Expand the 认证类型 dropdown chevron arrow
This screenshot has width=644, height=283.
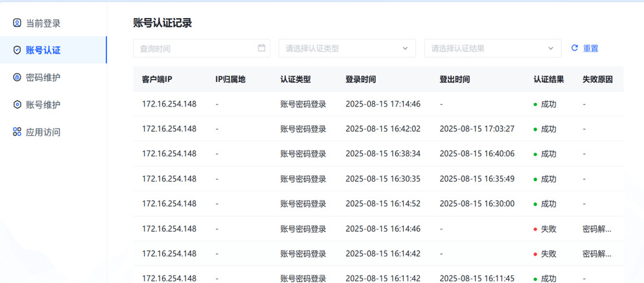click(x=405, y=48)
